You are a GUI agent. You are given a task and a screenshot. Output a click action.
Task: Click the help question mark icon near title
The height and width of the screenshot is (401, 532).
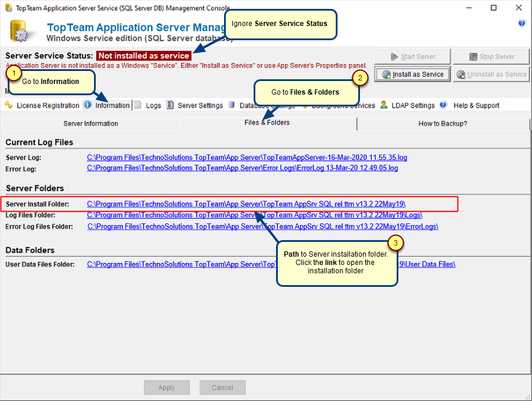tap(521, 23)
